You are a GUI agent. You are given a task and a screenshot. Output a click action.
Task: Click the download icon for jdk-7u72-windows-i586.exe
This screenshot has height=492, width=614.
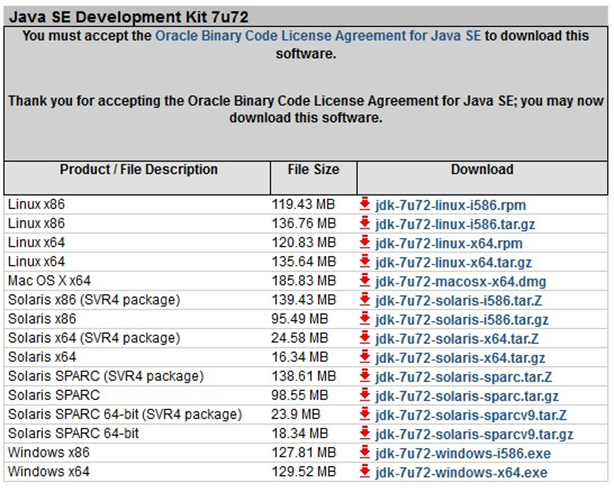[365, 452]
